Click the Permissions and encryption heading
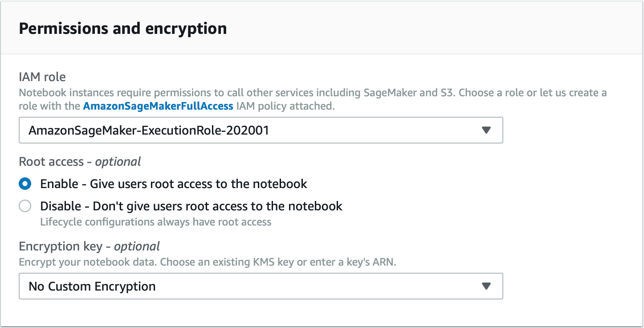 (x=123, y=29)
